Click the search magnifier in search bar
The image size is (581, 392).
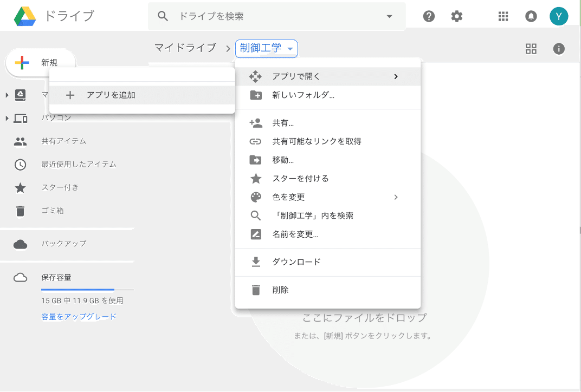163,16
